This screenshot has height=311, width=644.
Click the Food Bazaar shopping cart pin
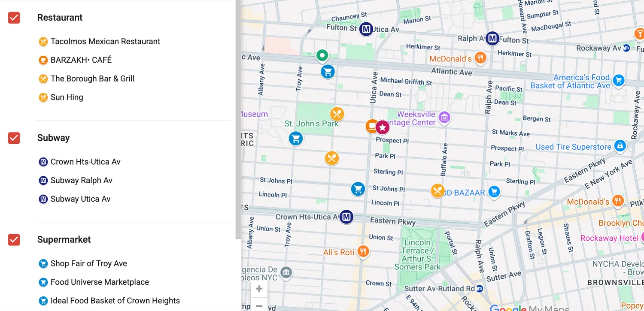pos(494,192)
